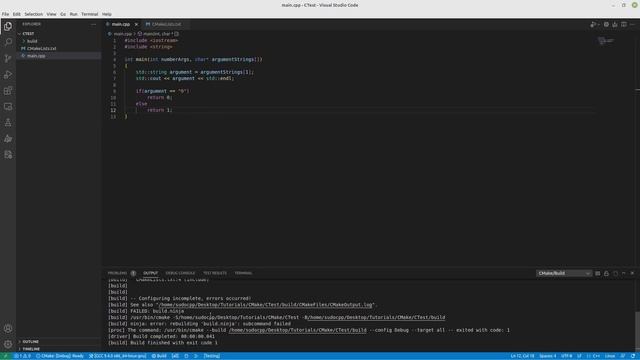This screenshot has height=360, width=640.
Task: Open the Run and Debug view
Action: click(8, 75)
